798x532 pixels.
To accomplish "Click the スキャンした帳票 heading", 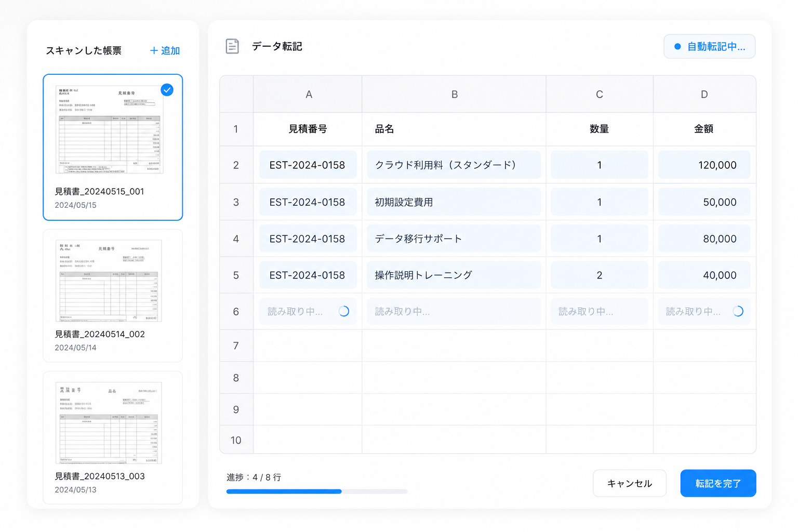I will 84,50.
